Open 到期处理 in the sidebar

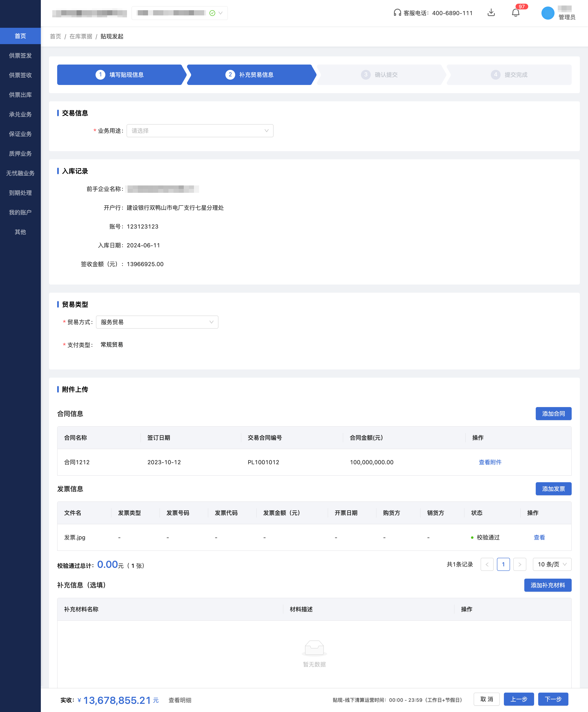tap(20, 193)
